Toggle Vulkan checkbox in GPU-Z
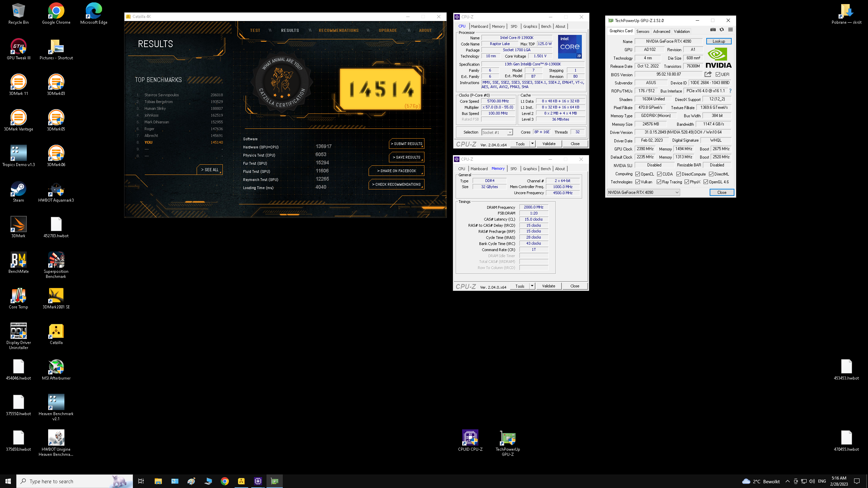 click(637, 182)
